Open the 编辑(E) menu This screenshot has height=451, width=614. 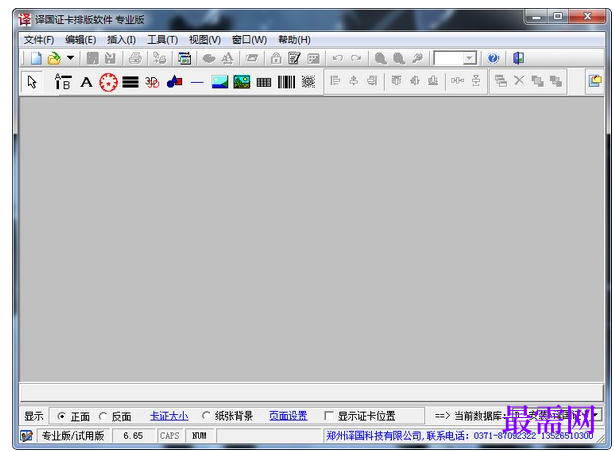(80, 40)
